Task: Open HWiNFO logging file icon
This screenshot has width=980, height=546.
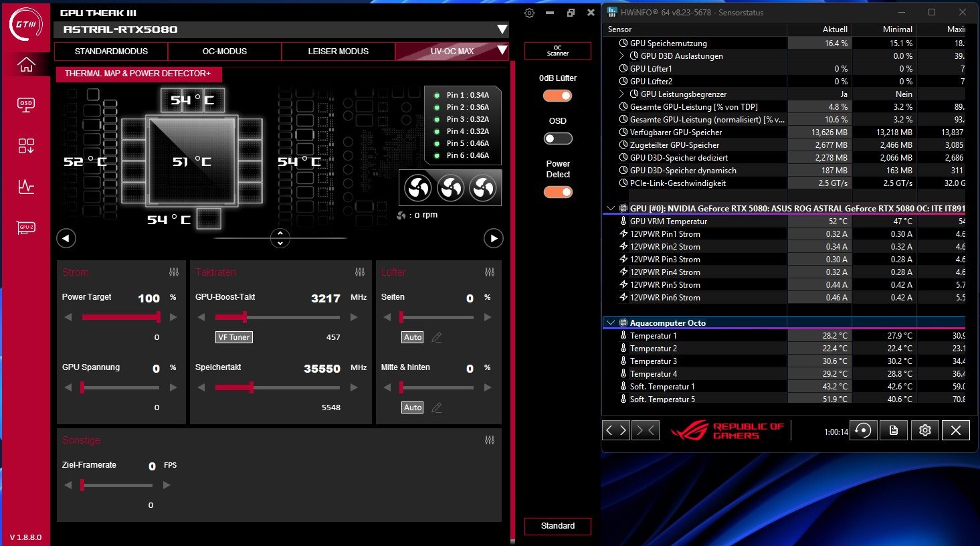Action: click(x=894, y=430)
